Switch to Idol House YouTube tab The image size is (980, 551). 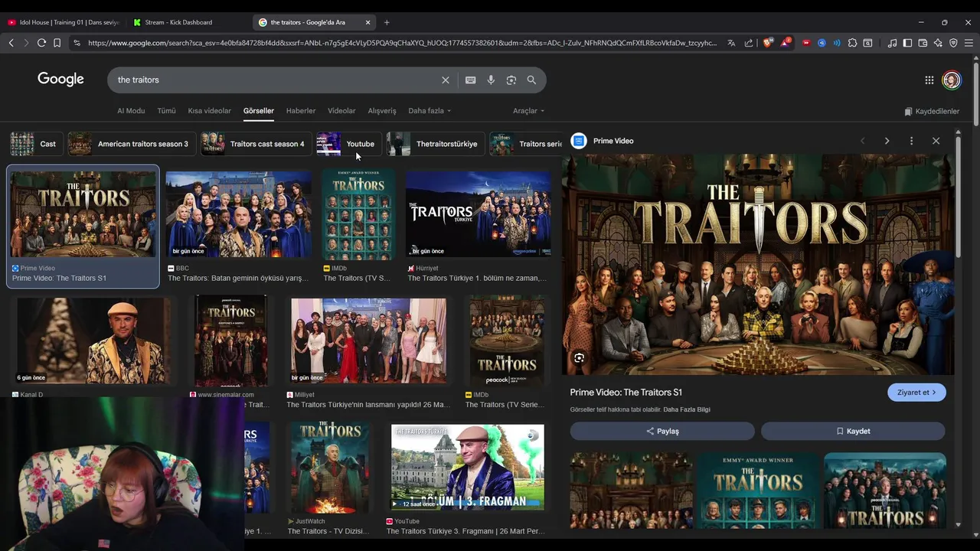[63, 22]
